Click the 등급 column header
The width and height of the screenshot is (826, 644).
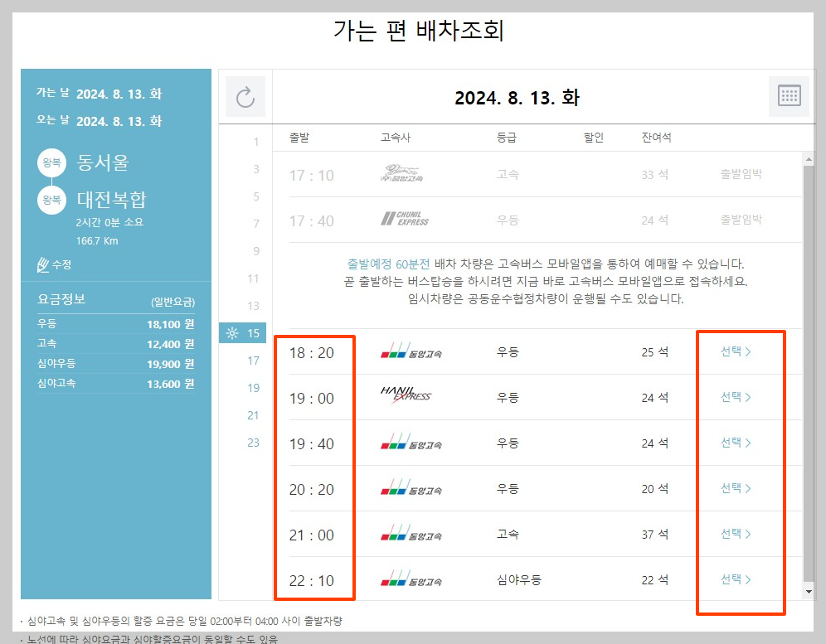[507, 138]
